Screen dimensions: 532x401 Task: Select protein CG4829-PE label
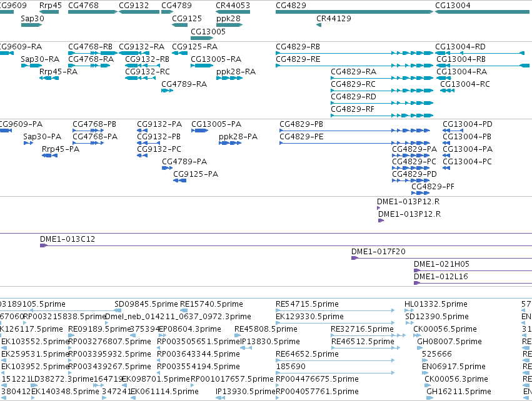pyautogui.click(x=301, y=137)
